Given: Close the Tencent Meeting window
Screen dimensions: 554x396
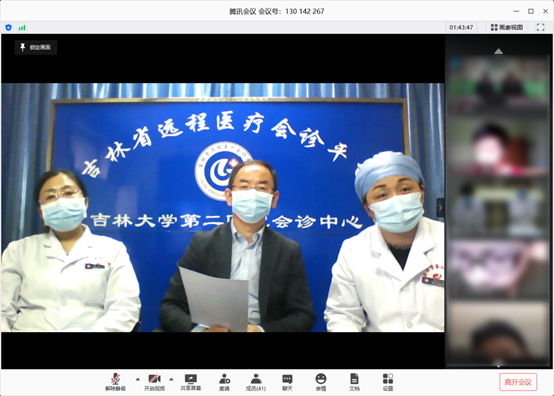Looking at the screenshot, I should 545,11.
